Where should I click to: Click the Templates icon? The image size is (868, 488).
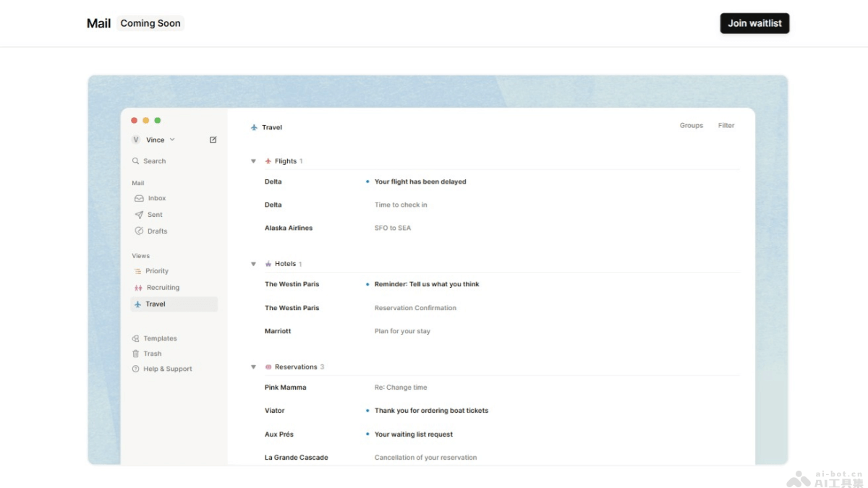(137, 338)
